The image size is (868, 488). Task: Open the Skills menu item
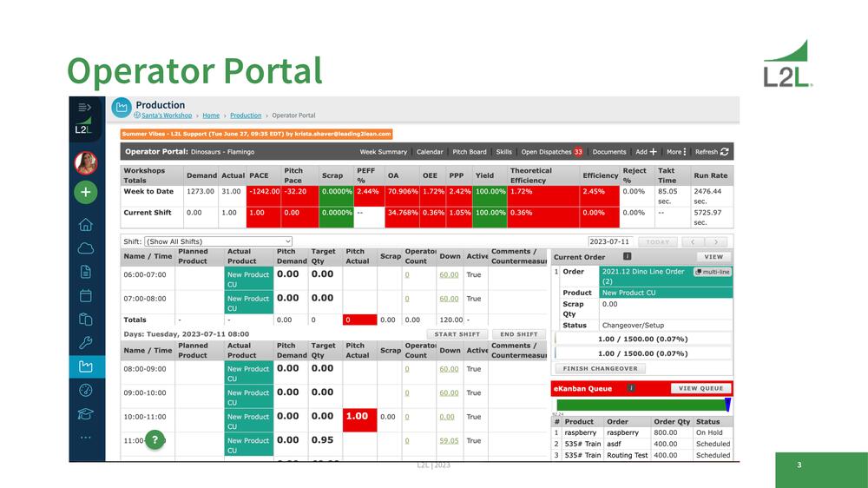coord(503,152)
